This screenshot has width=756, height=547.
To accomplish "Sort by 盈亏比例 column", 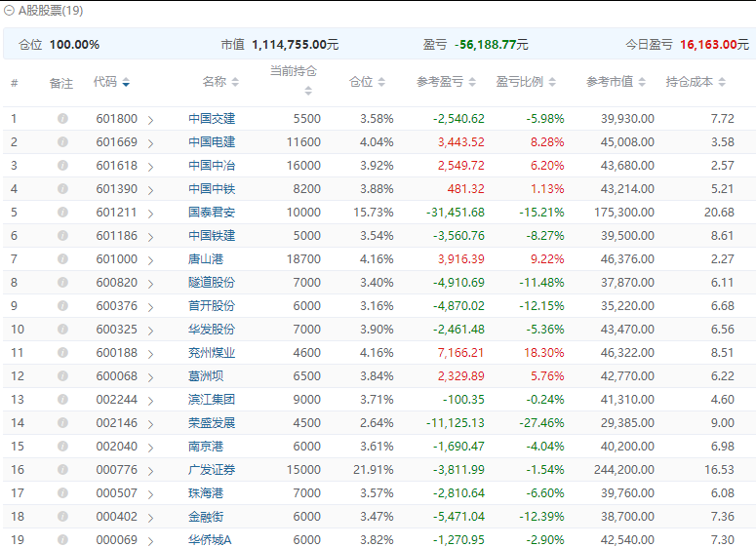I will point(550,83).
